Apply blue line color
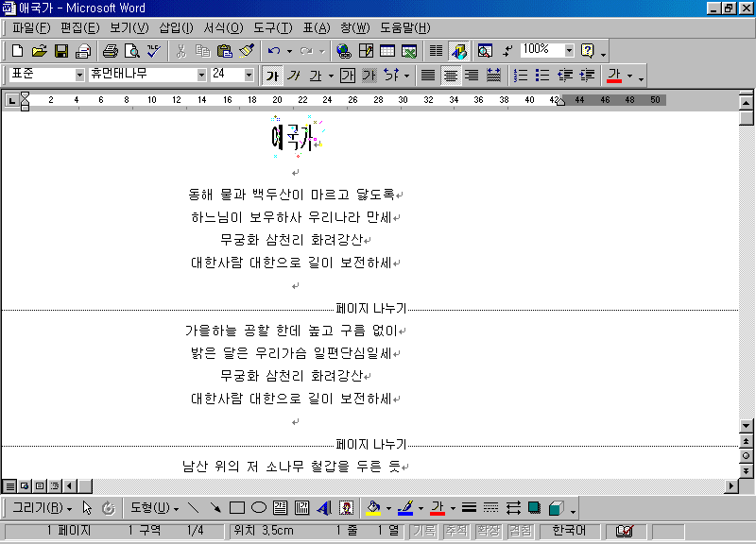 405,508
